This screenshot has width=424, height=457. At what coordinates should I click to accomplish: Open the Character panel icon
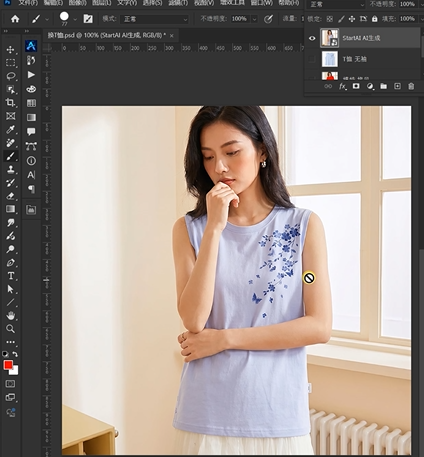tap(31, 175)
